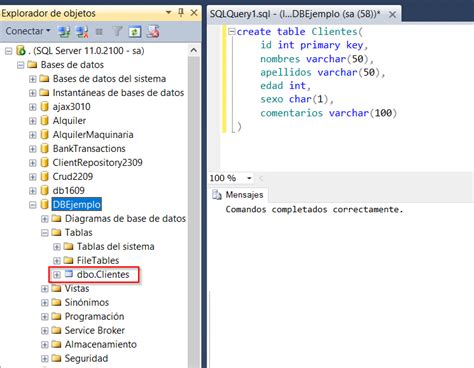Click the Delete report toolbar icon
Image resolution: width=474 pixels, height=368 pixels.
[x=153, y=32]
